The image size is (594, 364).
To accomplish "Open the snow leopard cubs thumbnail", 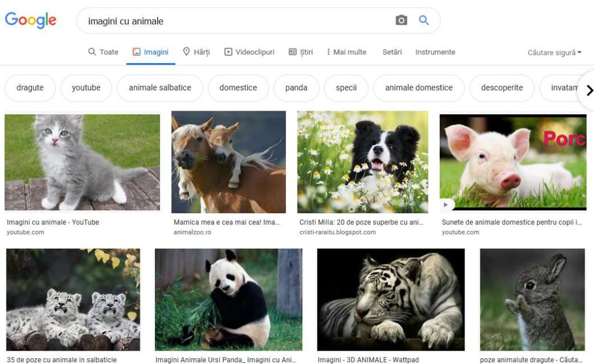I will point(73,300).
